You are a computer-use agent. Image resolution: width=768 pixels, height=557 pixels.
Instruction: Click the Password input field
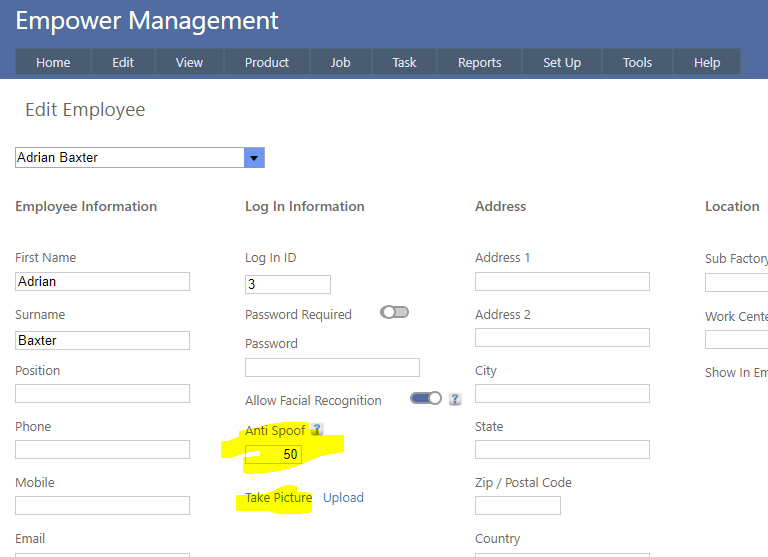click(332, 368)
